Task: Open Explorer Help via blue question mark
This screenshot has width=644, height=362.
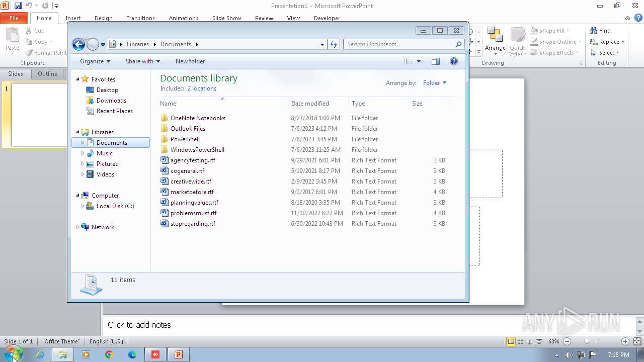Action: (x=454, y=61)
